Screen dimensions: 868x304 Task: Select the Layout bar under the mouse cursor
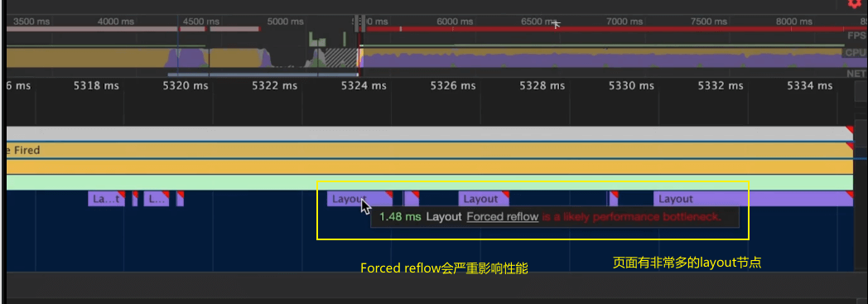pos(359,199)
